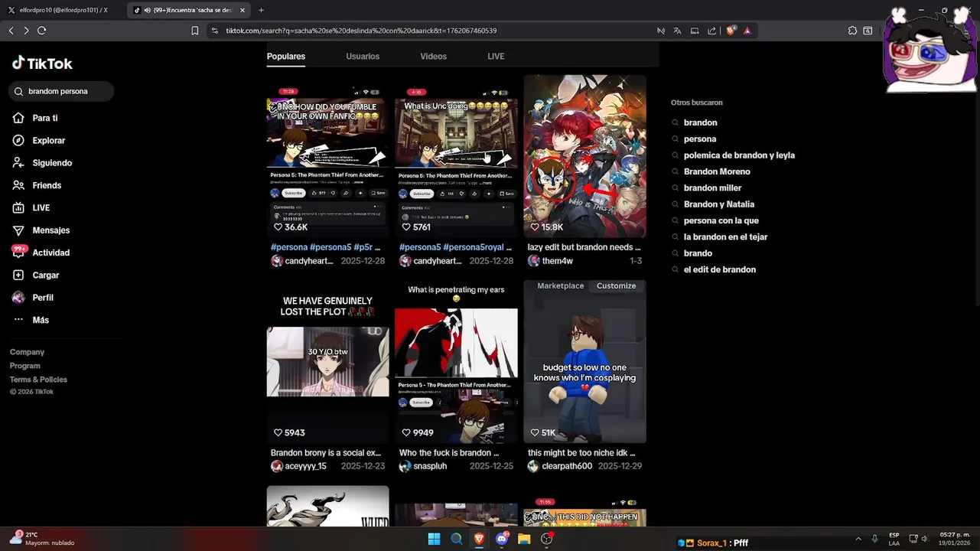Select the Populares results tab
Image resolution: width=980 pixels, height=551 pixels.
[x=286, y=57]
